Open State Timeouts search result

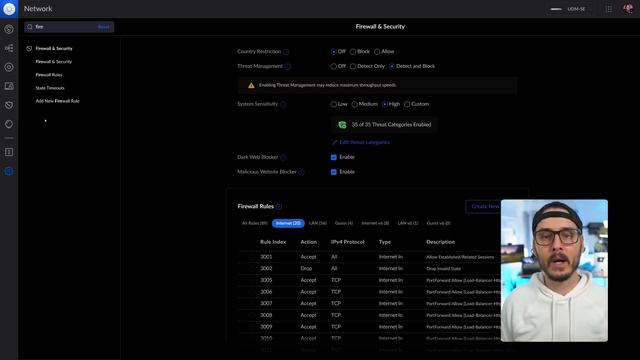tap(50, 88)
